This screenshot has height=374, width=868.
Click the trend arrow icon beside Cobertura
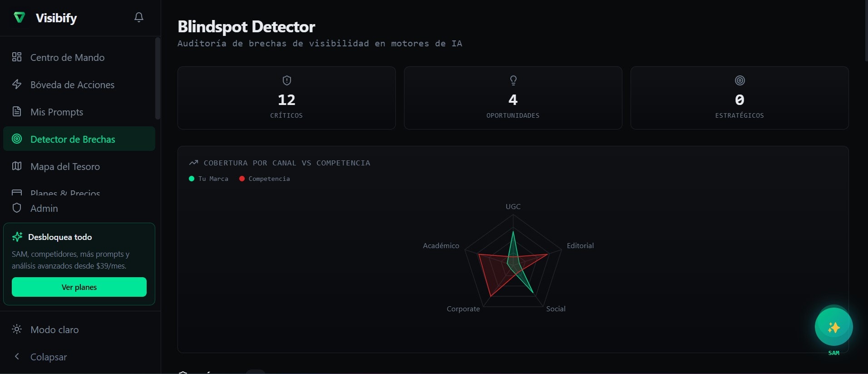point(193,162)
